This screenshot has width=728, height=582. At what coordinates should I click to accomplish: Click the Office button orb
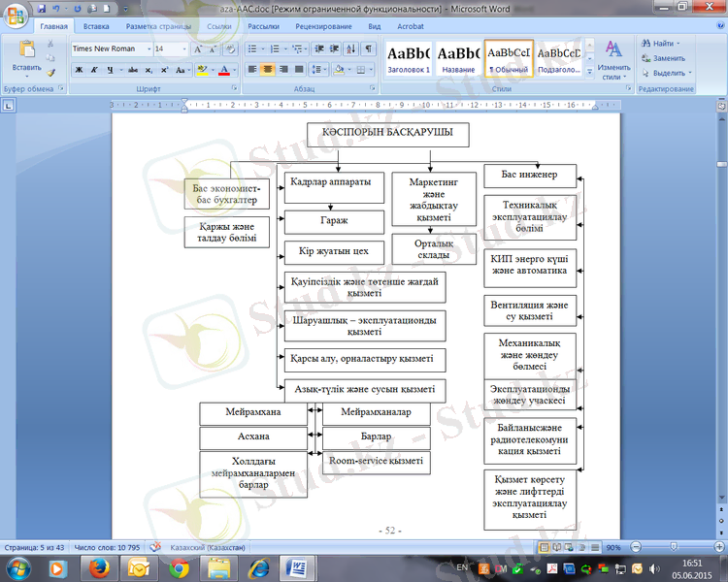click(x=16, y=16)
